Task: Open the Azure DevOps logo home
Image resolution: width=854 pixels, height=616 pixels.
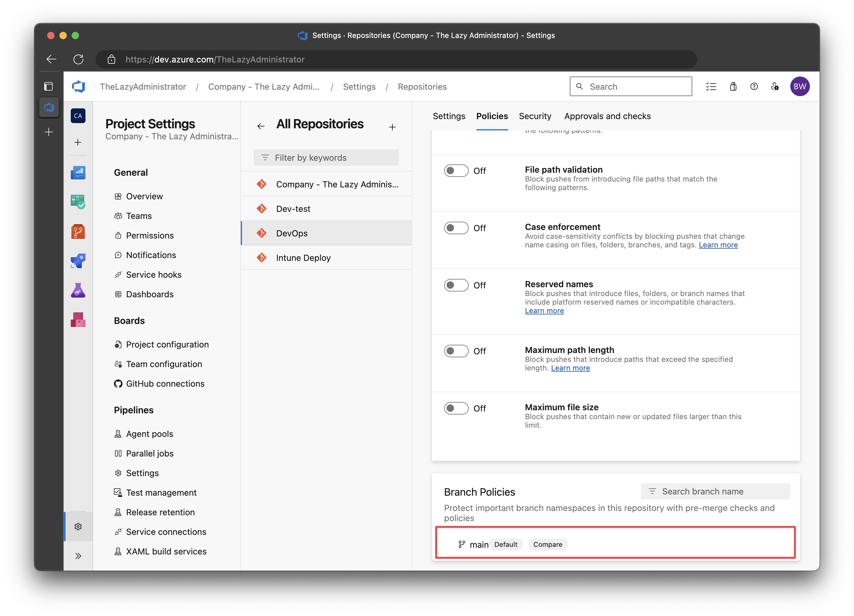Action: click(x=78, y=87)
